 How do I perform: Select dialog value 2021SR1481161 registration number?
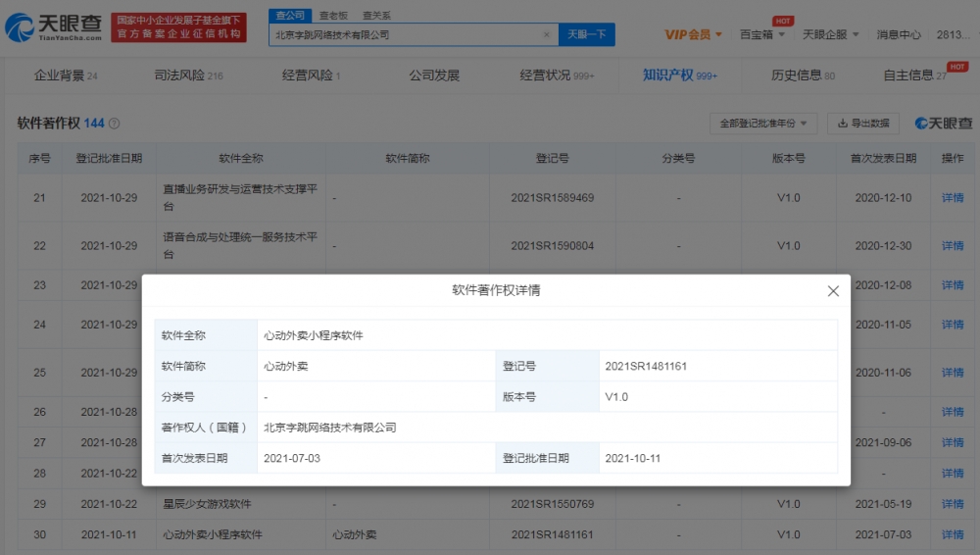[x=646, y=366]
